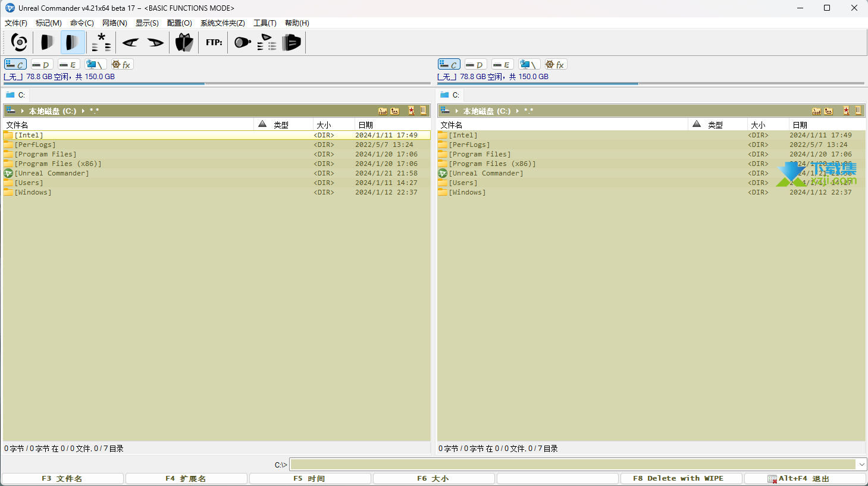
Task: Click the swirl refresh icon in toolbar
Action: (x=19, y=42)
